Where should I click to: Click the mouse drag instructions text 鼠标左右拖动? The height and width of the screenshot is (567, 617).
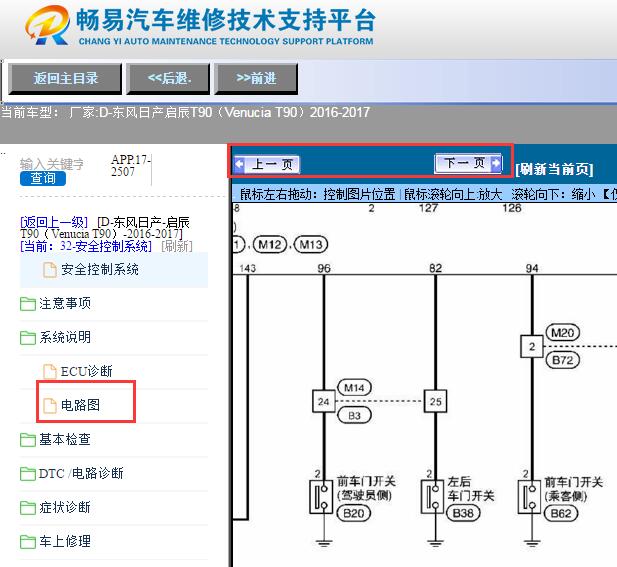(x=318, y=194)
